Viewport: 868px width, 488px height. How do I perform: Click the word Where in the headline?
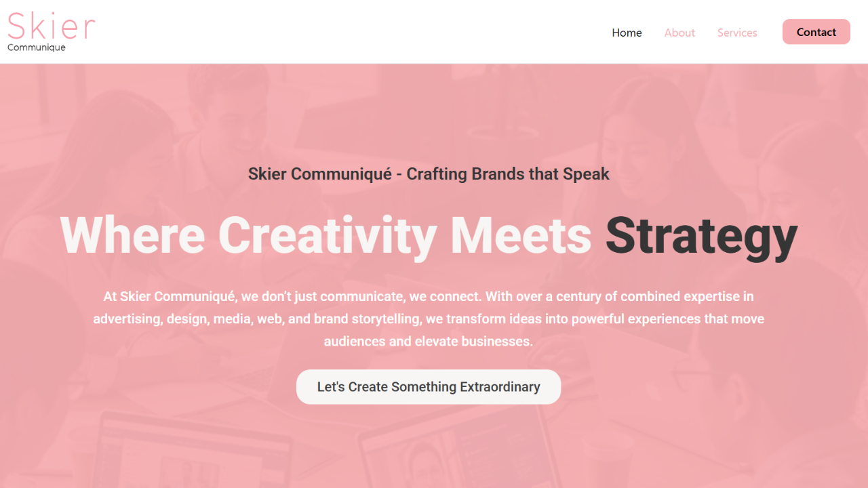[x=133, y=235]
